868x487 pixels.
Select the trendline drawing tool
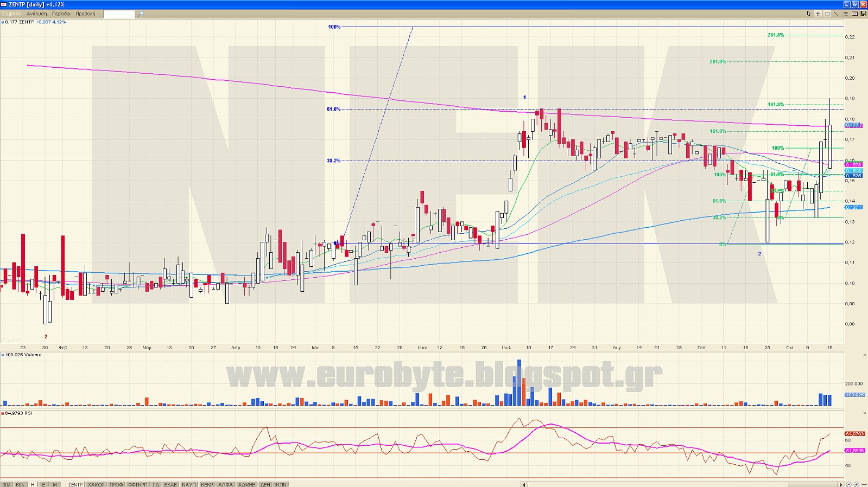[836, 14]
